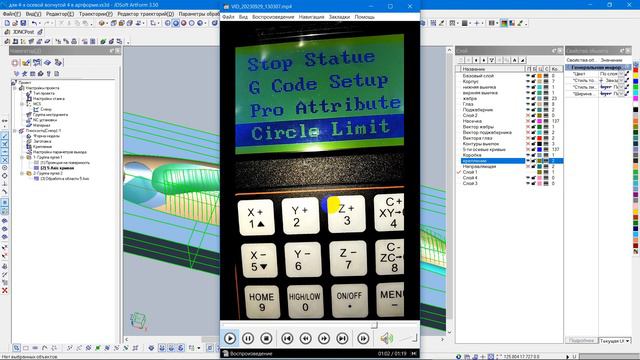Click the New file icon in ArtForm toolbar

click(x=7, y=23)
